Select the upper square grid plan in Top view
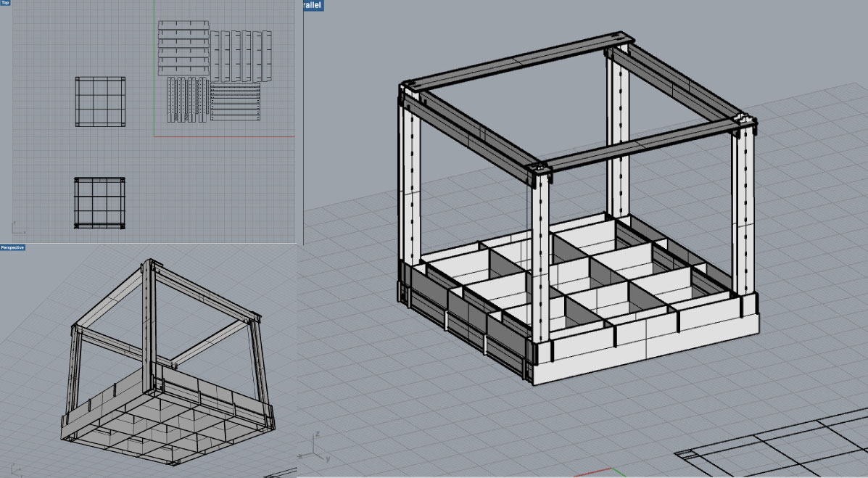The width and height of the screenshot is (868, 478). click(x=100, y=102)
